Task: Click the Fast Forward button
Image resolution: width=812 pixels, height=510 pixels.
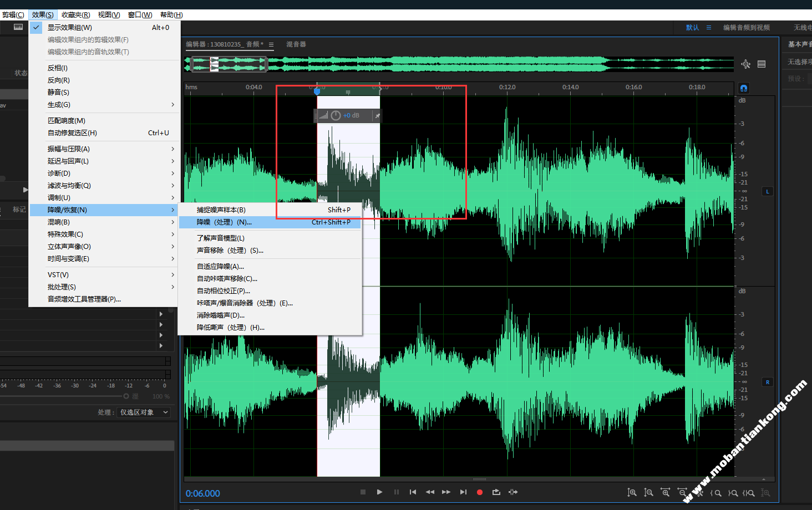Action: point(446,492)
